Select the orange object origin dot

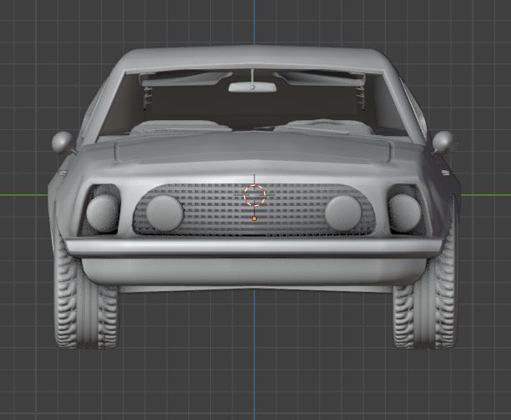254,218
